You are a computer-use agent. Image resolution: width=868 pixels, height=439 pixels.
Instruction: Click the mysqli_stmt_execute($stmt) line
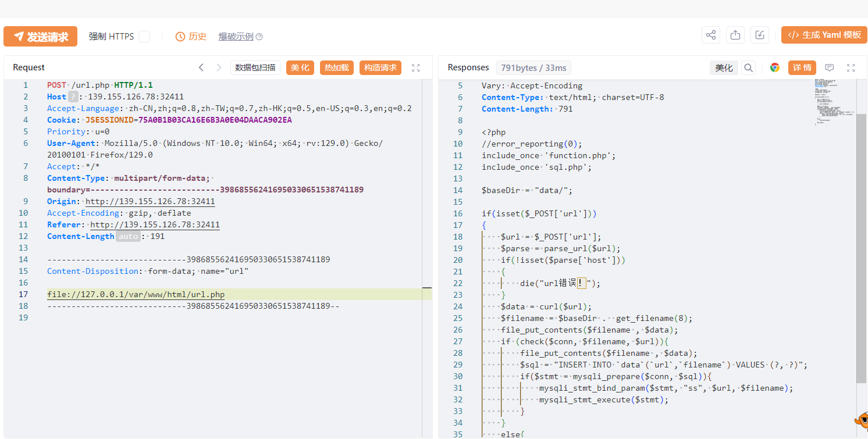point(604,399)
